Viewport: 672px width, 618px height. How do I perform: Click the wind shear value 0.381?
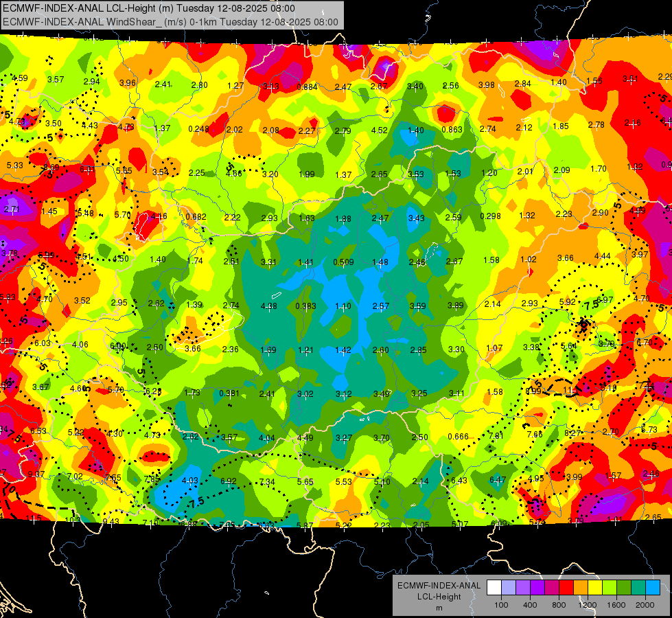229,393
